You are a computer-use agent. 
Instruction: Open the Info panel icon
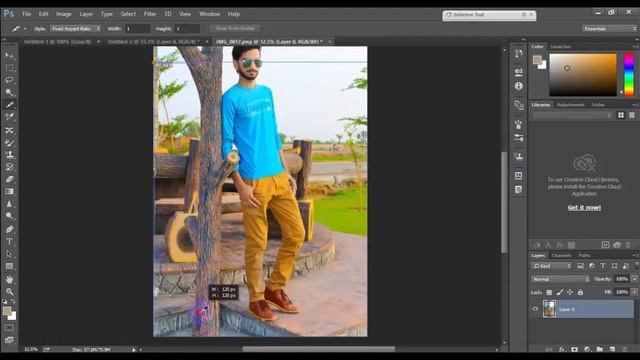pos(519,86)
